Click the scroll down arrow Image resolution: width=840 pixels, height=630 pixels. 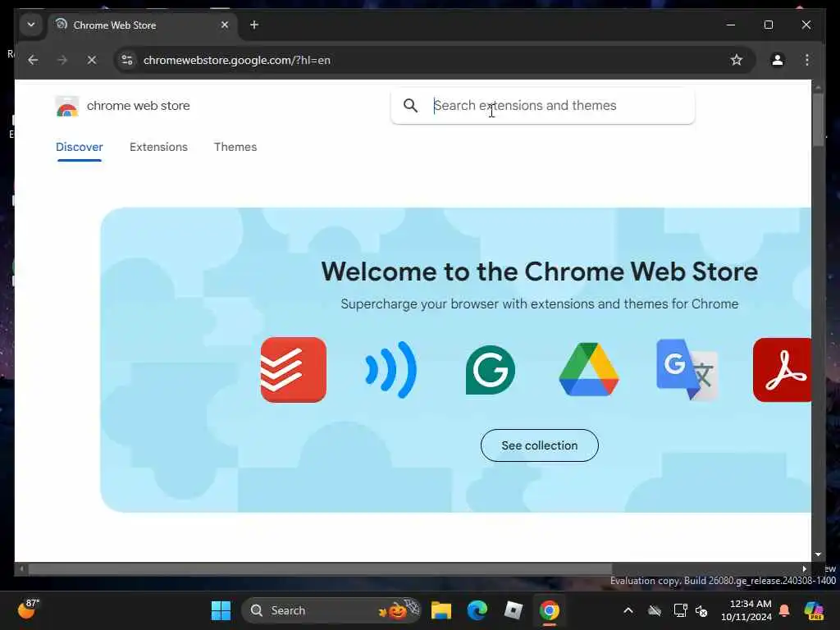coord(818,555)
